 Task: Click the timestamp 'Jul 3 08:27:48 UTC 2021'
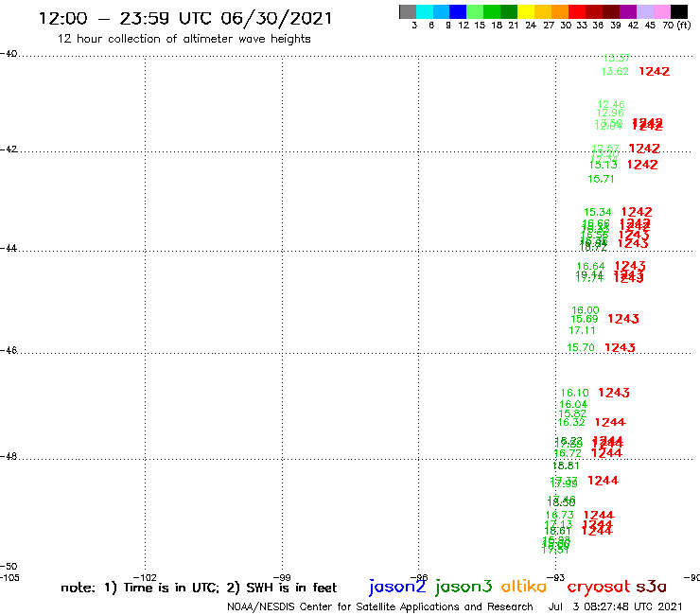point(615,607)
